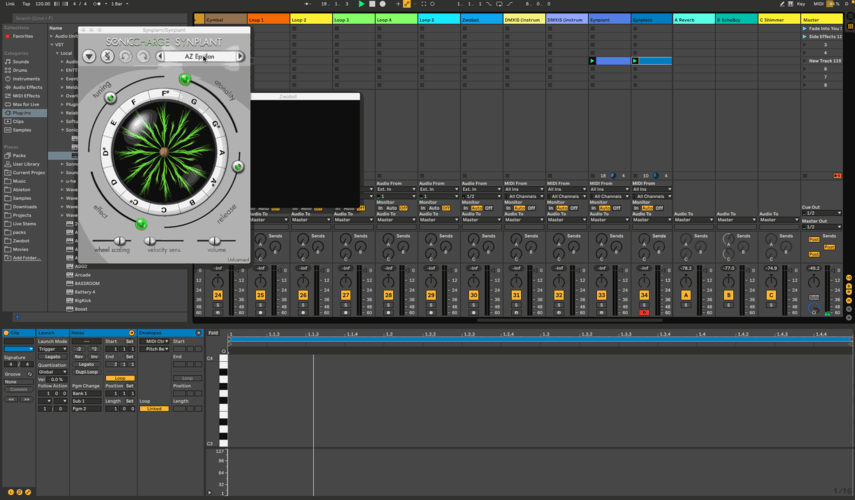This screenshot has width=855, height=500.
Task: Open the Audio Effects browser category
Action: coord(27,87)
